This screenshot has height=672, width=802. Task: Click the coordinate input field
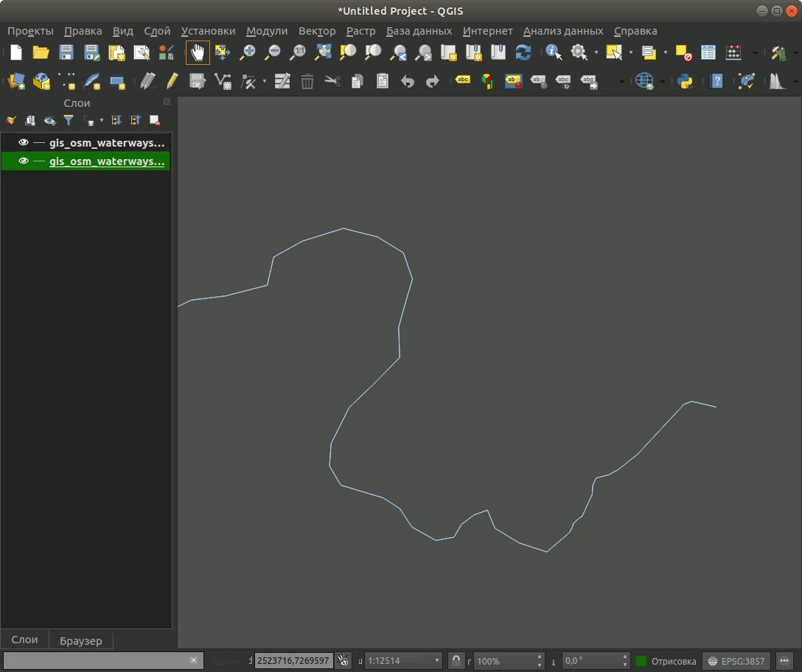click(x=293, y=661)
